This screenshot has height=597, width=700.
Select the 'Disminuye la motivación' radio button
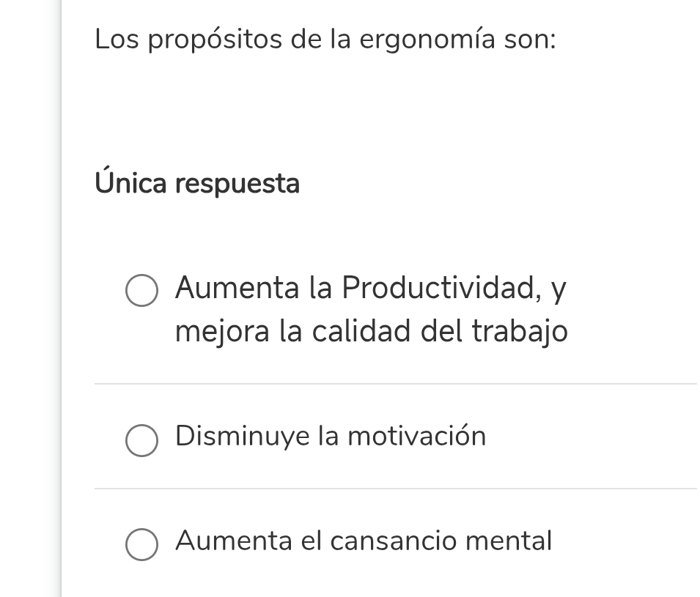(141, 440)
